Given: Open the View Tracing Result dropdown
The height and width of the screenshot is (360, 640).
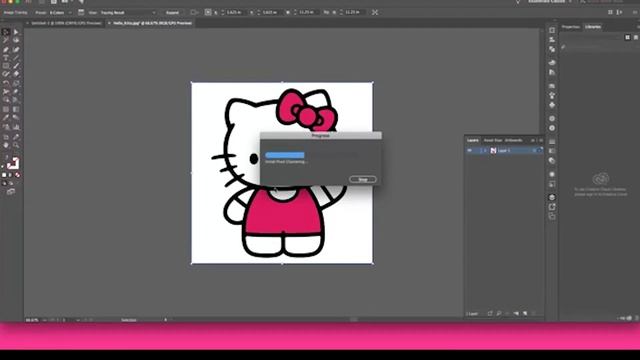Looking at the screenshot, I should 128,13.
